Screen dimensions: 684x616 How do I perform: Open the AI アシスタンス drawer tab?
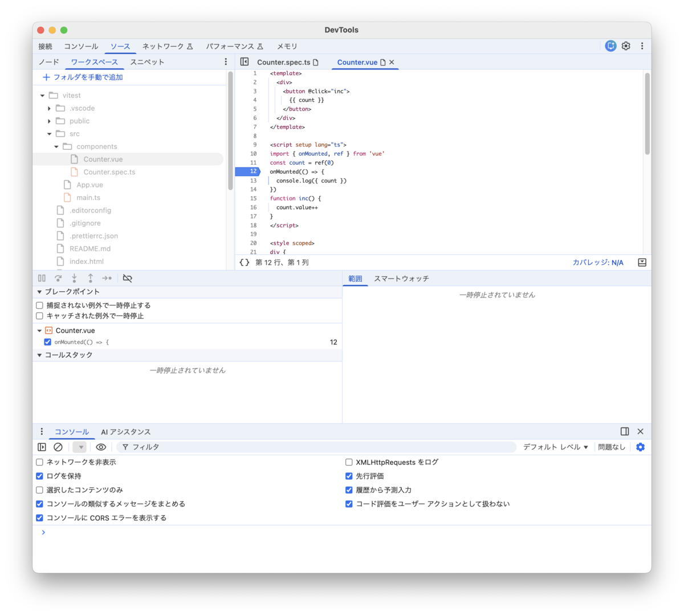pos(126,432)
